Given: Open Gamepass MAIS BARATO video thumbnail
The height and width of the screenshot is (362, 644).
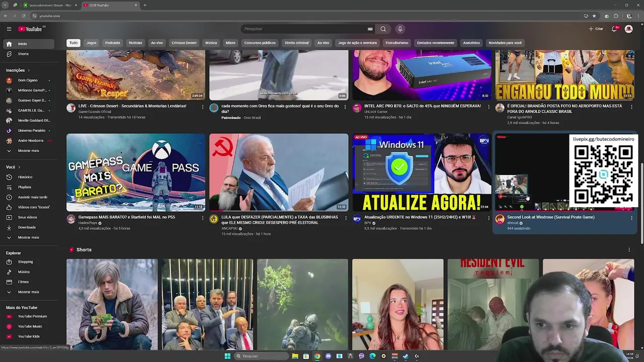Looking at the screenshot, I should (x=136, y=172).
